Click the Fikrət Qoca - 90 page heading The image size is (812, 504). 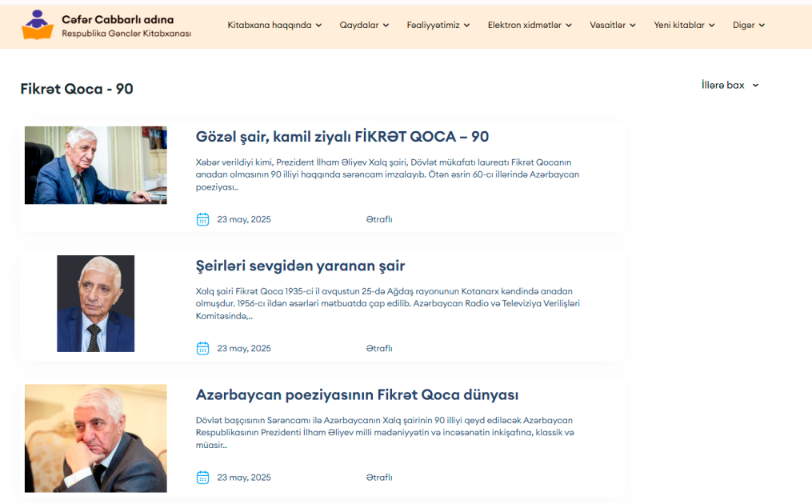(77, 89)
